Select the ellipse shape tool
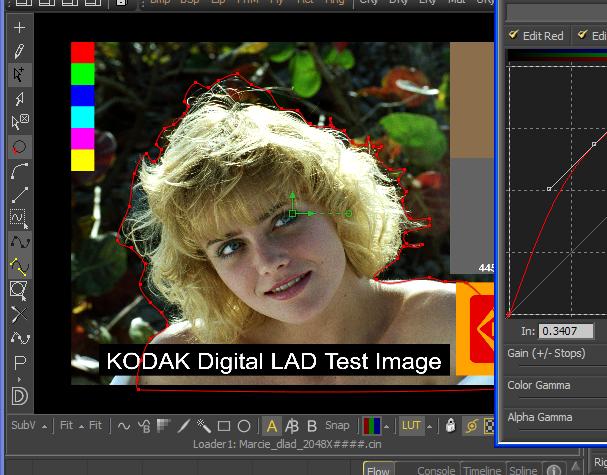The width and height of the screenshot is (607, 475). (244, 426)
